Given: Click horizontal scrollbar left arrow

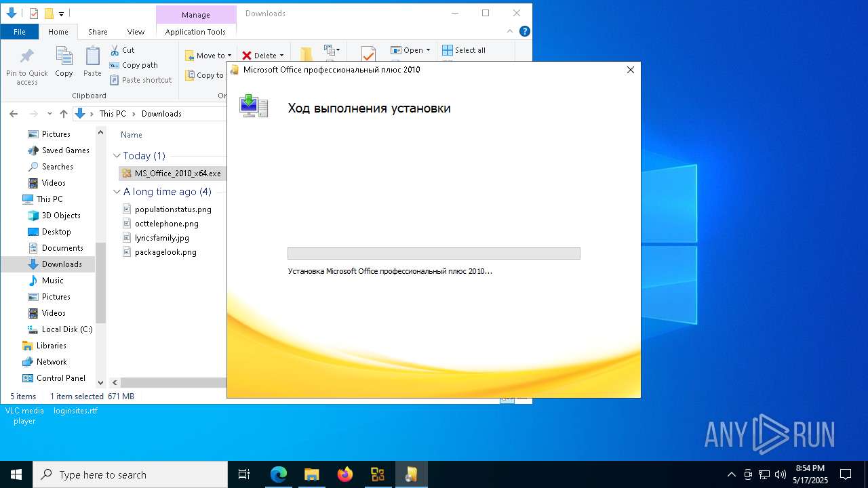Looking at the screenshot, I should [115, 383].
